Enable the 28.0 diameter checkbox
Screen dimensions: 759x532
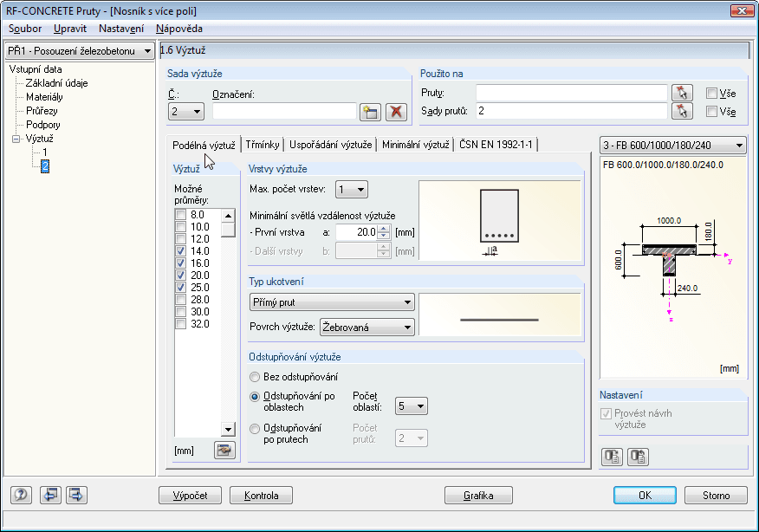pyautogui.click(x=180, y=299)
